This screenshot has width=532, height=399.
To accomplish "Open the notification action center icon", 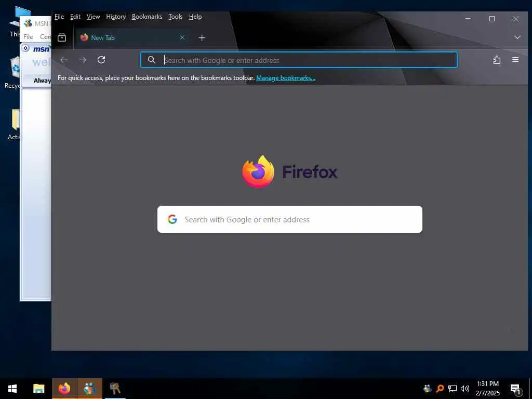I will pyautogui.click(x=515, y=389).
